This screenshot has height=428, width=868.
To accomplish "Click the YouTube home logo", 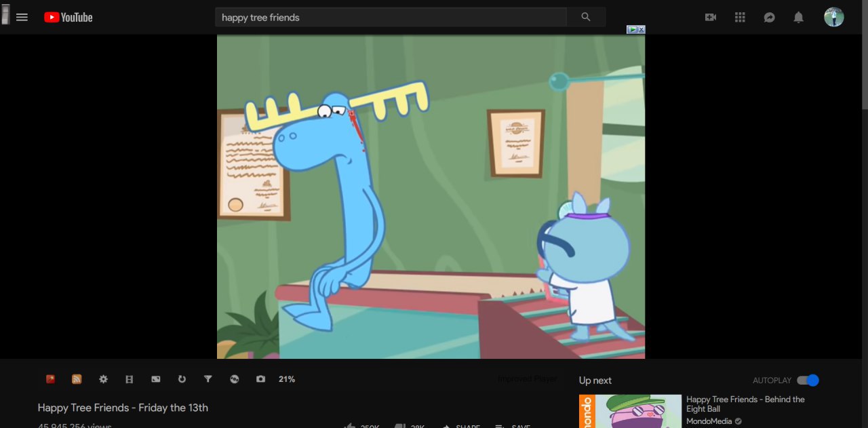I will click(x=68, y=17).
